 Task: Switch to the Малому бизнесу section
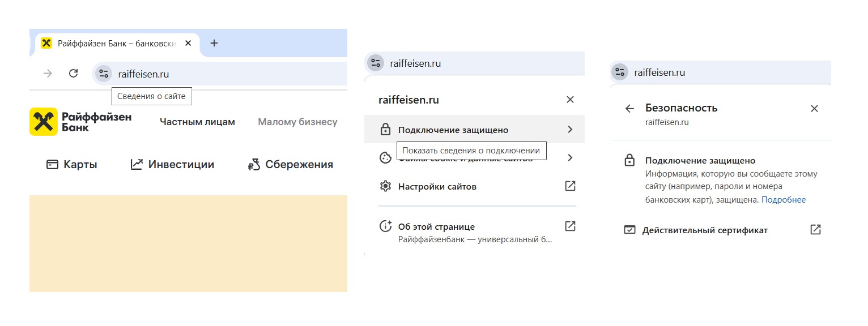click(x=297, y=122)
